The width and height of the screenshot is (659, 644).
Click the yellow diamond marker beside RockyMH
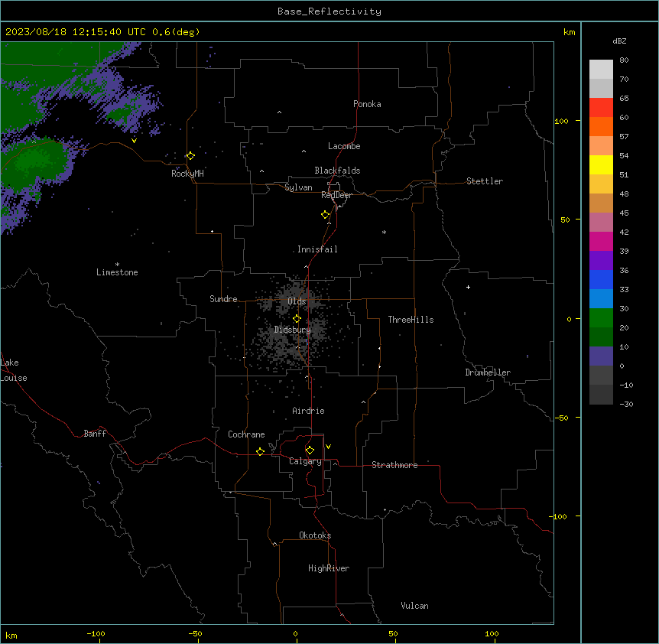(x=190, y=156)
